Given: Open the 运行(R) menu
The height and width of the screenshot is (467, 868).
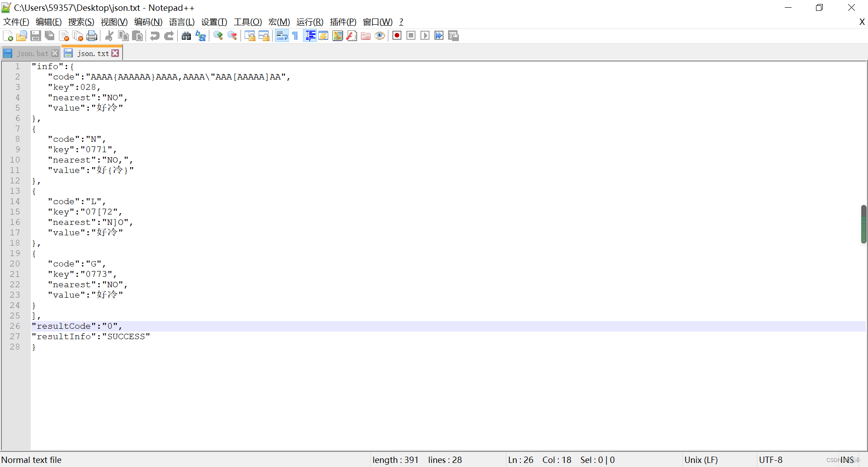Looking at the screenshot, I should [310, 22].
